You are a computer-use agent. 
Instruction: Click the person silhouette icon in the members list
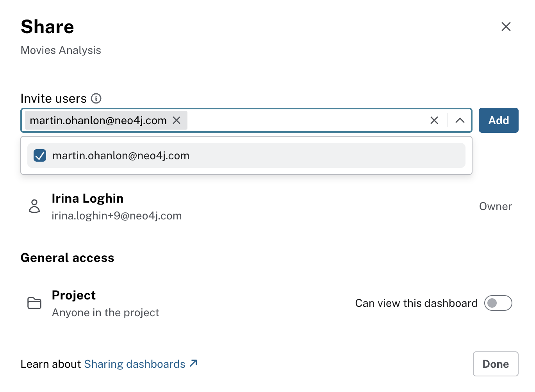[34, 207]
